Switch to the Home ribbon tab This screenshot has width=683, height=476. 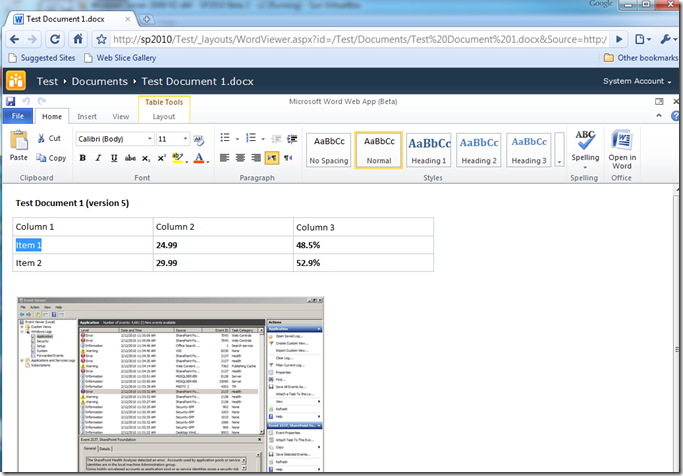click(x=52, y=116)
